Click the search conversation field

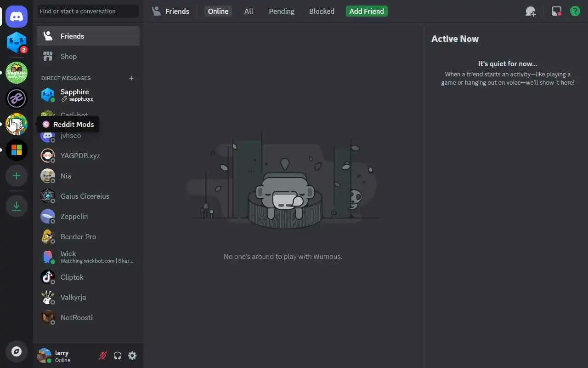click(x=88, y=11)
